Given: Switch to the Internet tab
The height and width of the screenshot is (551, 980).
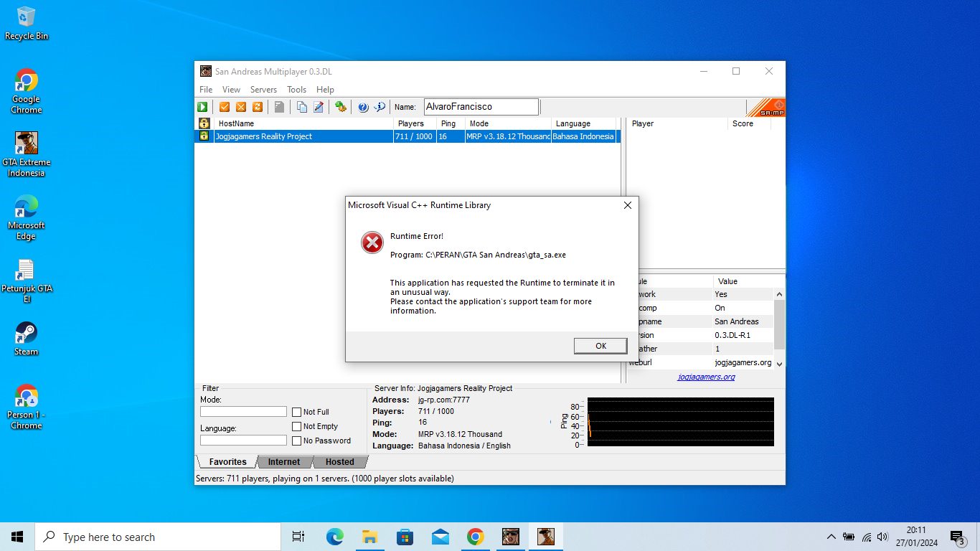Looking at the screenshot, I should [284, 462].
